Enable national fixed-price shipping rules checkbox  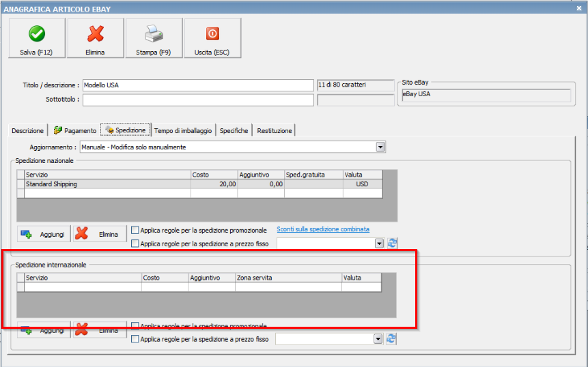(135, 244)
